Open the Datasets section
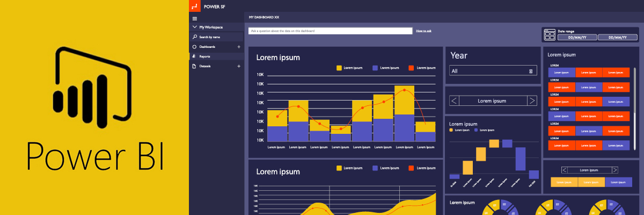Image resolution: width=644 pixels, height=215 pixels. pos(205,66)
